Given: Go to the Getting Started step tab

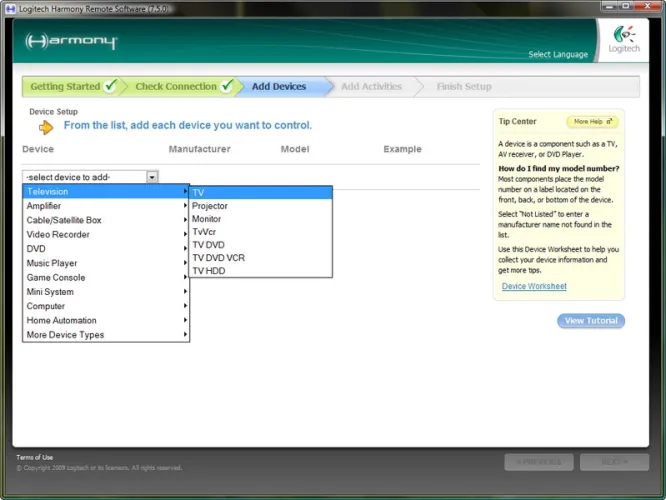Looking at the screenshot, I should (66, 87).
